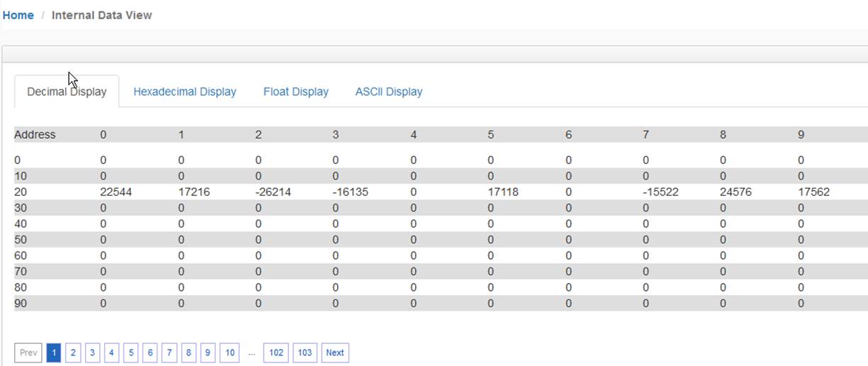Go to page 102

pos(276,353)
